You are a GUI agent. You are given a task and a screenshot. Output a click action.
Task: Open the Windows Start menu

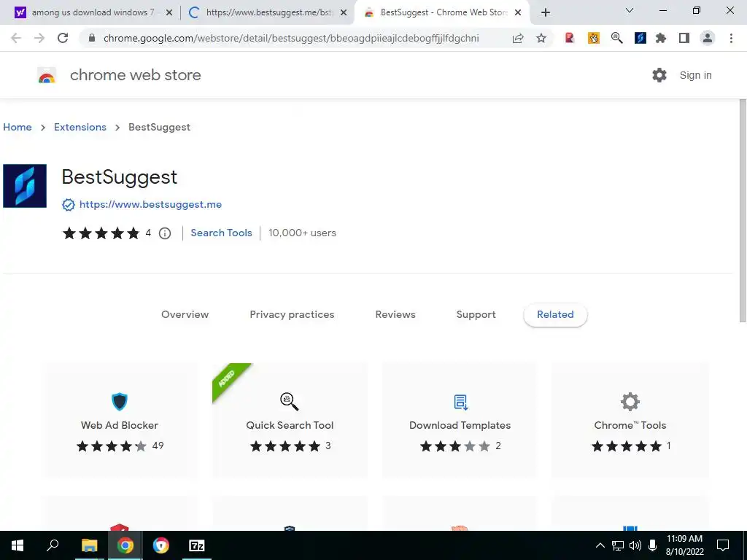pos(18,545)
